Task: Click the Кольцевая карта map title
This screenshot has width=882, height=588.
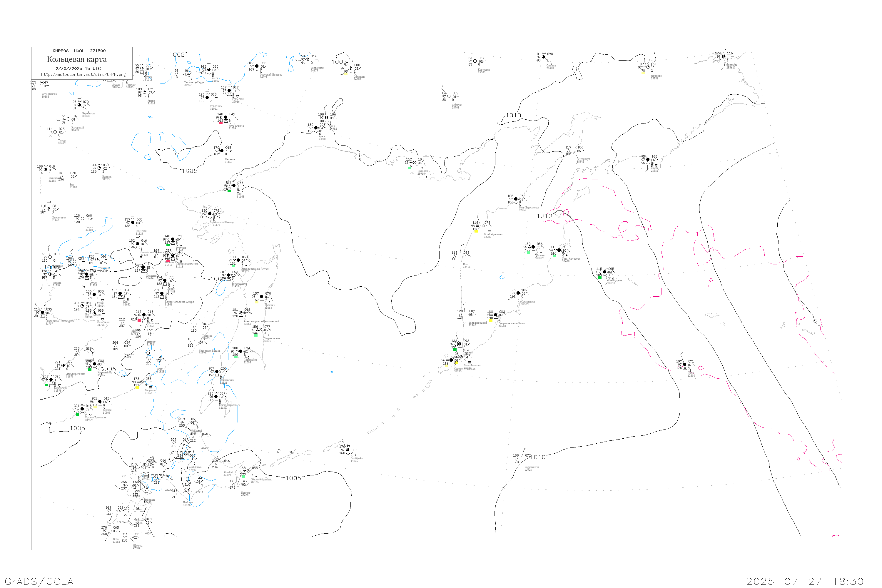Action: (77, 59)
